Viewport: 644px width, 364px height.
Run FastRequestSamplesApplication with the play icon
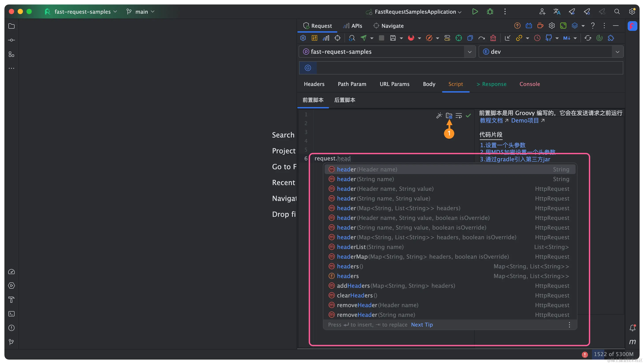(x=475, y=11)
